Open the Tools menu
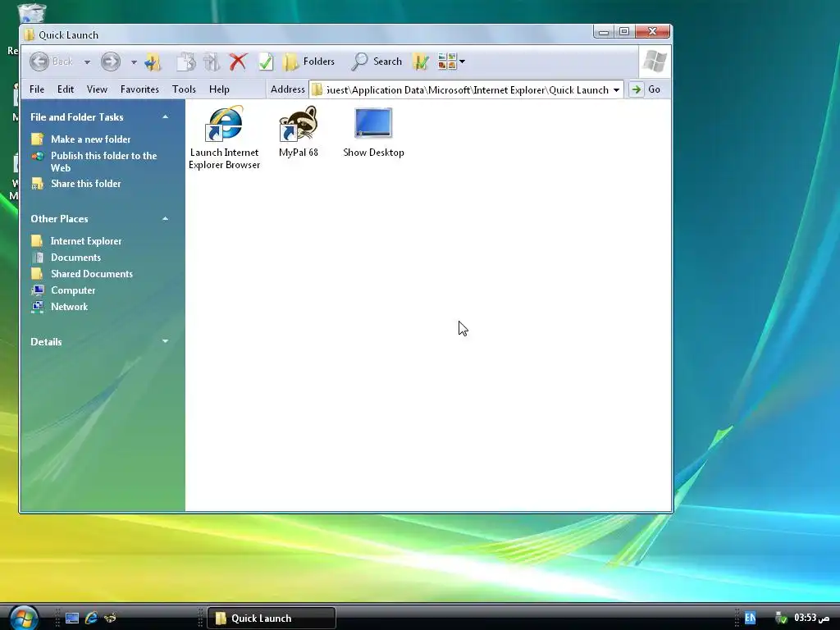 point(184,89)
